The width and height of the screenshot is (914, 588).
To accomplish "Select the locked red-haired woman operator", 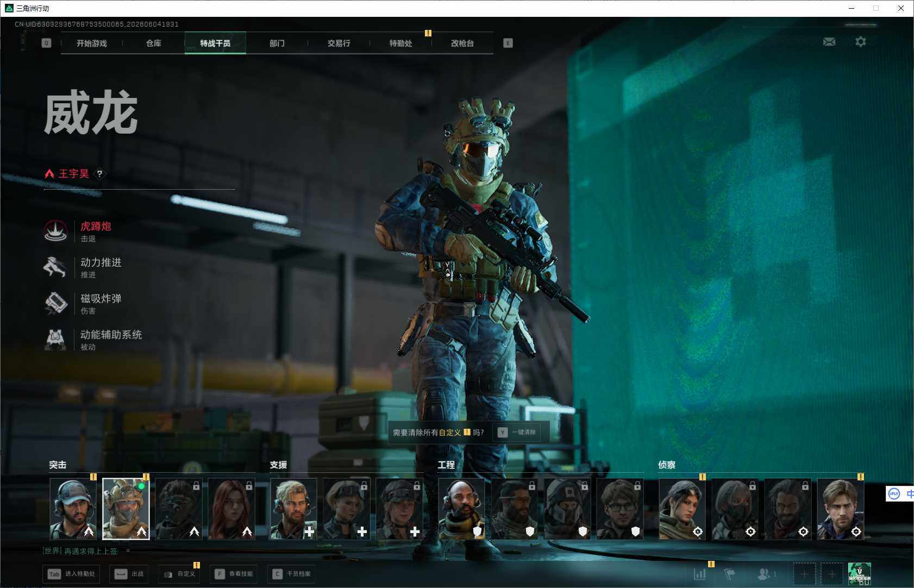I will 231,509.
